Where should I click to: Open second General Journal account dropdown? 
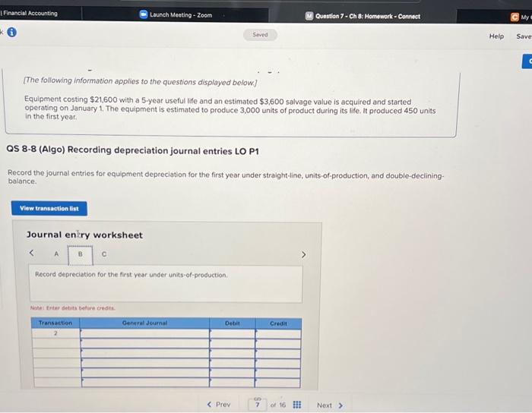click(145, 344)
